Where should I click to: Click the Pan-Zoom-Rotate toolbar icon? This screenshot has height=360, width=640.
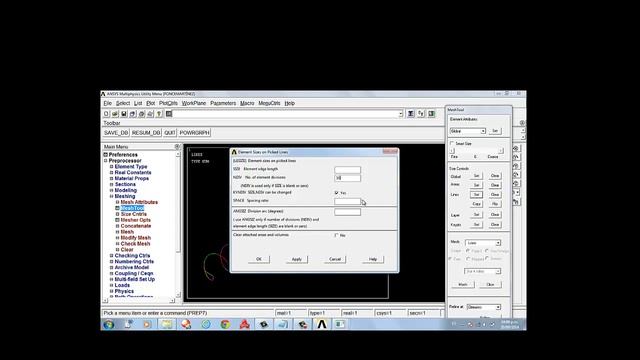(x=133, y=114)
